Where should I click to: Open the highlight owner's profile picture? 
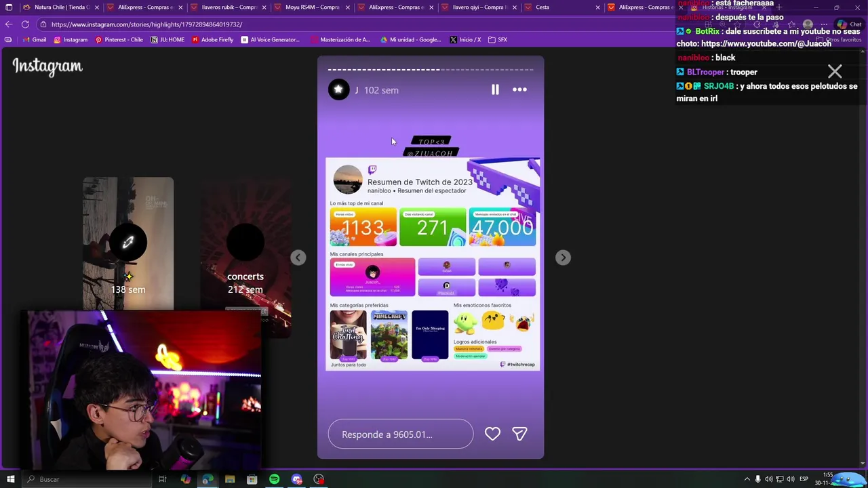click(x=338, y=89)
